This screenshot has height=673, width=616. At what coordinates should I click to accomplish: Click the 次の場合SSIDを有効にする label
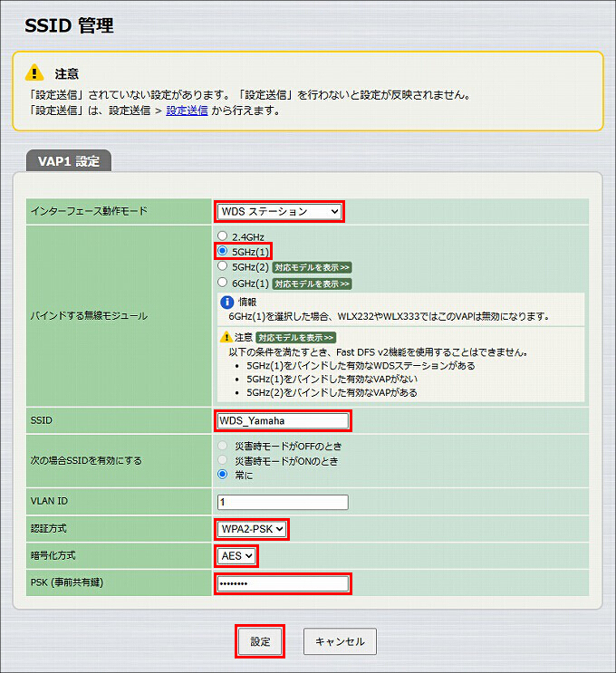pyautogui.click(x=86, y=460)
